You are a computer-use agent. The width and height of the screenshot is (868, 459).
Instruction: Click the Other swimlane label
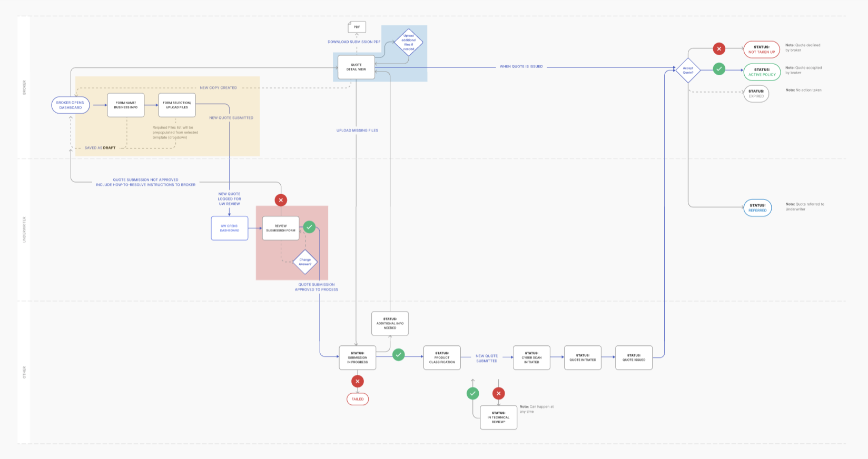(x=24, y=373)
